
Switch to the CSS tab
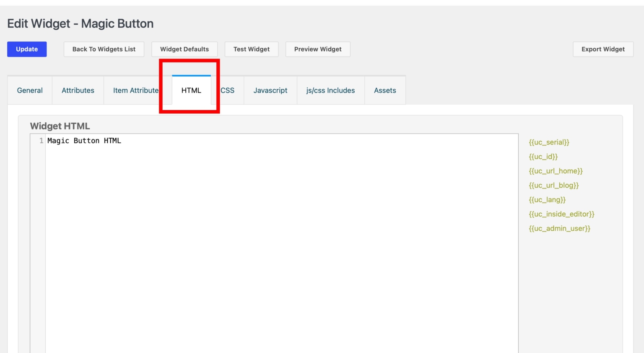point(228,90)
